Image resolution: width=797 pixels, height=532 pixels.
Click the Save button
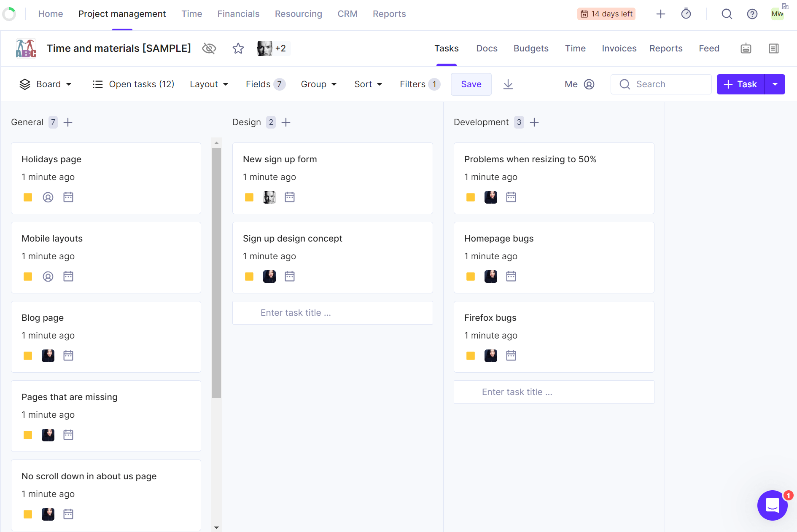coord(471,84)
